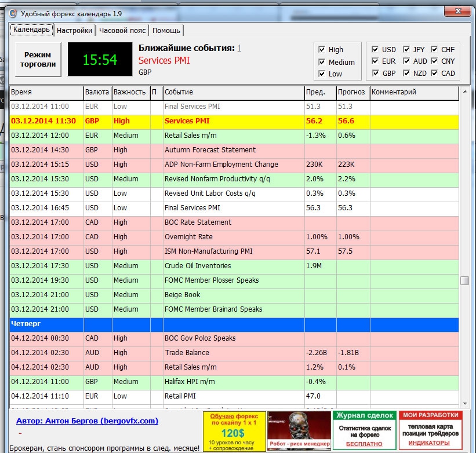The height and width of the screenshot is (453, 476).
Task: Toggle the CAD currency checkbox
Action: pyautogui.click(x=435, y=74)
